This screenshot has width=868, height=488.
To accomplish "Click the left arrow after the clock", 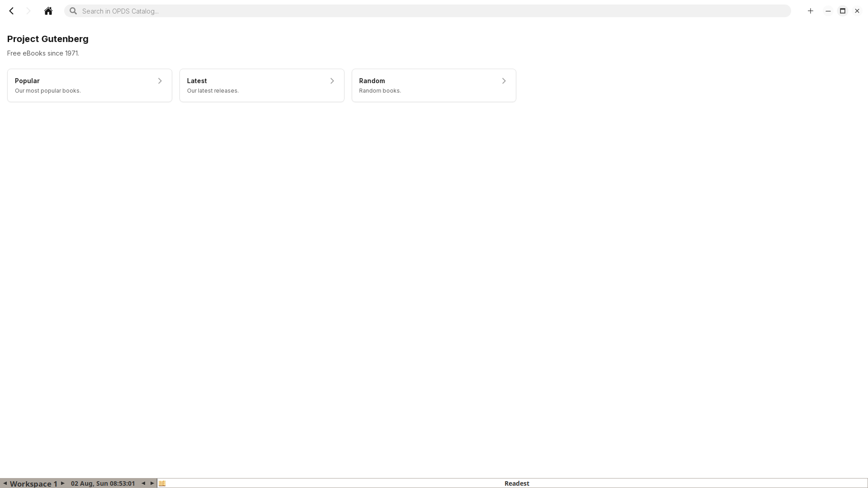I will pyautogui.click(x=143, y=483).
